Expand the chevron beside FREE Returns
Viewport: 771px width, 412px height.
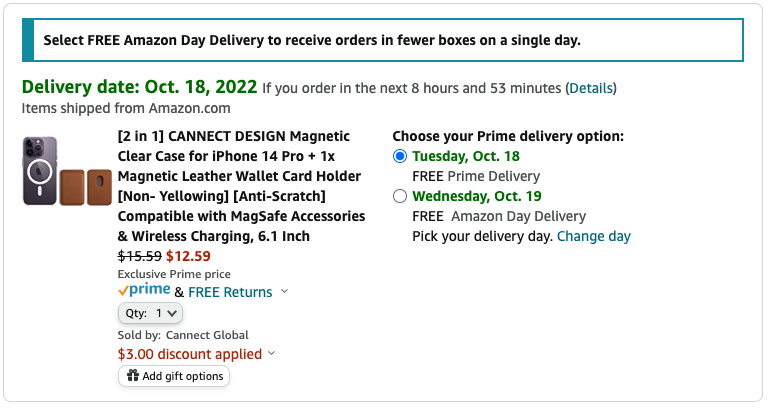pos(284,292)
